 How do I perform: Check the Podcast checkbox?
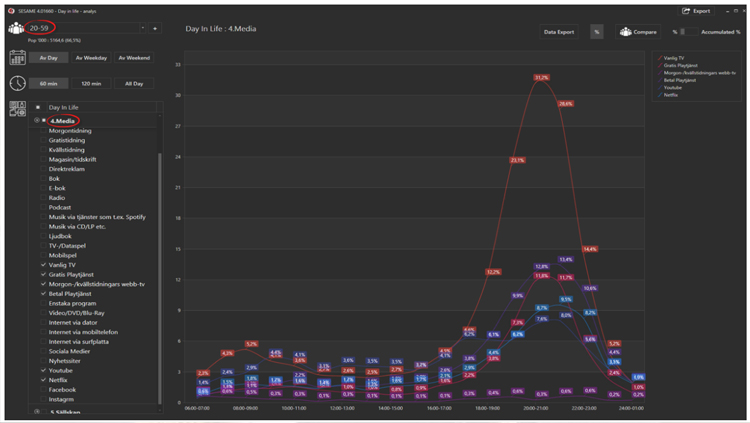click(44, 207)
